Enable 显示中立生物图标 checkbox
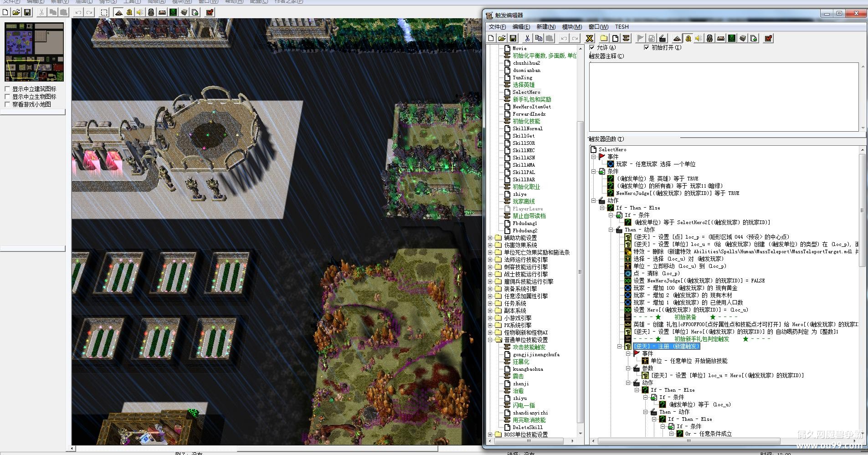Image resolution: width=868 pixels, height=455 pixels. point(7,97)
